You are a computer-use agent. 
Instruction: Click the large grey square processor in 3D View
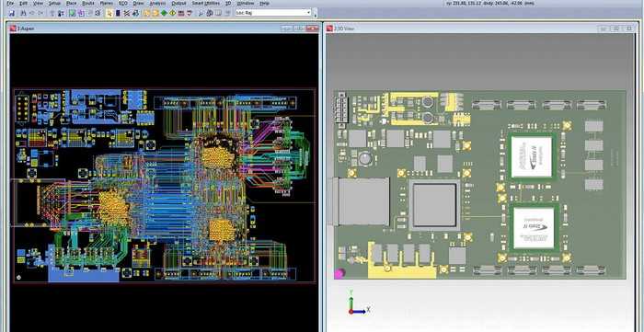click(434, 205)
